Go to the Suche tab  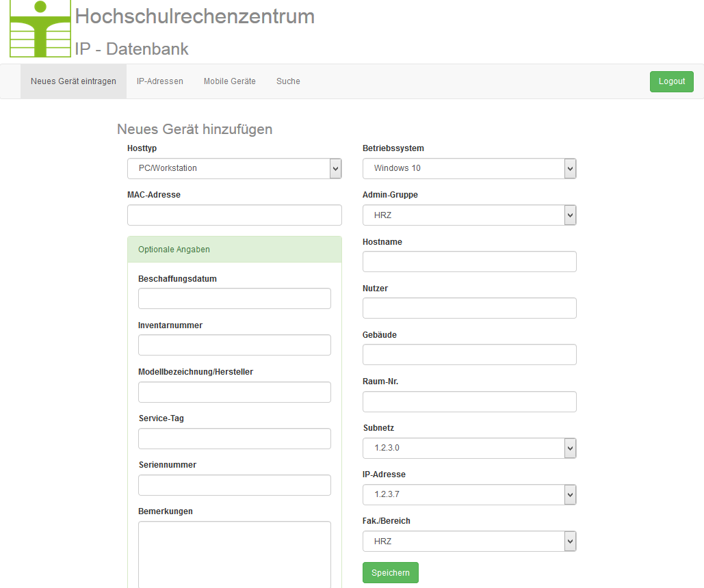pyautogui.click(x=288, y=81)
